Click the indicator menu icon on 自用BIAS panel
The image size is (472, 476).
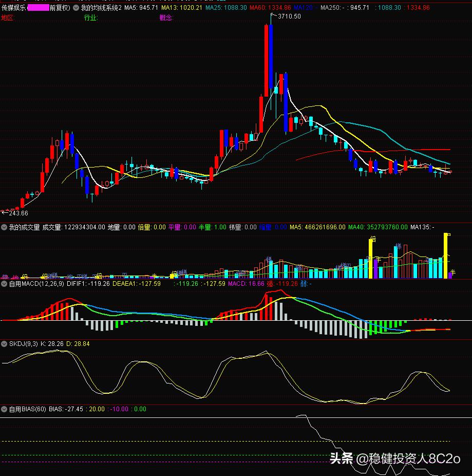pyautogui.click(x=4, y=410)
